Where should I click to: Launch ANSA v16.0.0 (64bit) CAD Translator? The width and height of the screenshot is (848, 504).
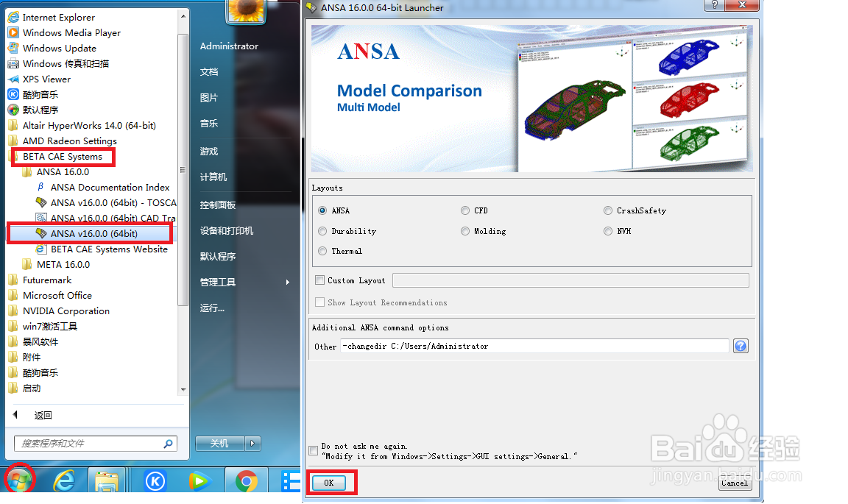click(x=106, y=219)
